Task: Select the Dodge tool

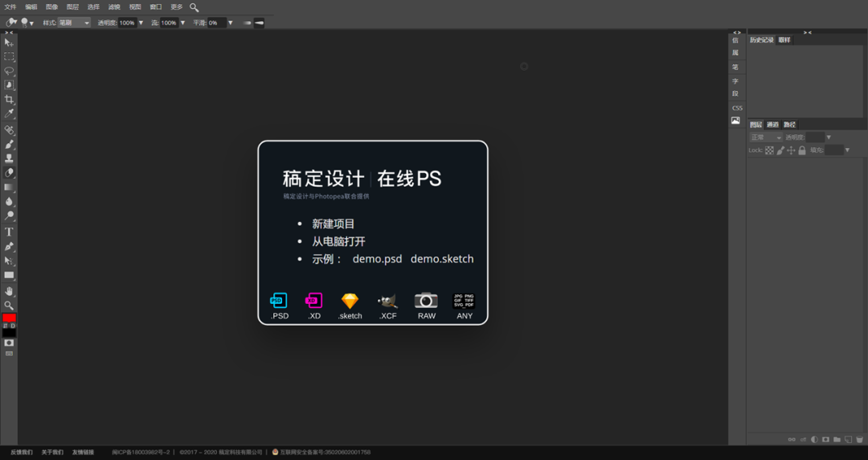Action: (9, 216)
